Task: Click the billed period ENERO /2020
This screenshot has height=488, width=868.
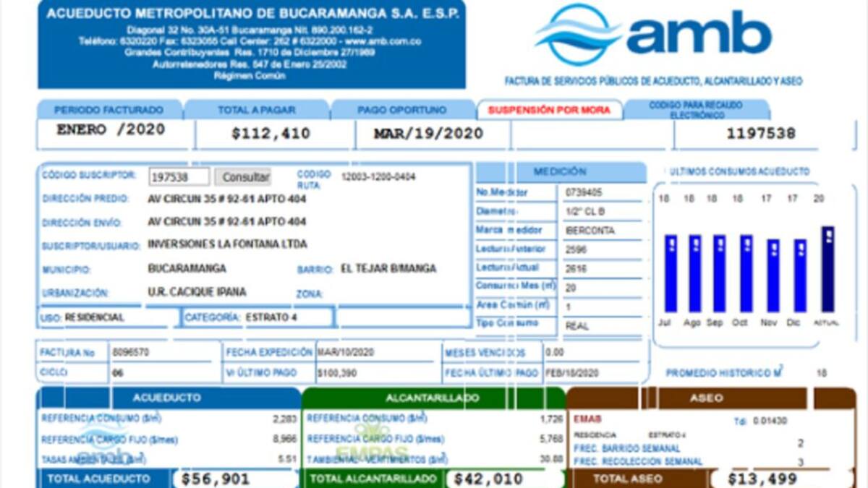Action: (111, 130)
